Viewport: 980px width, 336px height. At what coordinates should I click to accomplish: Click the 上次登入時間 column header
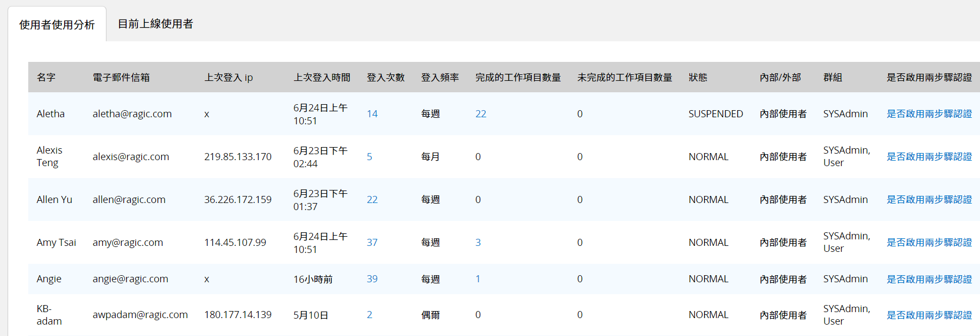point(322,78)
